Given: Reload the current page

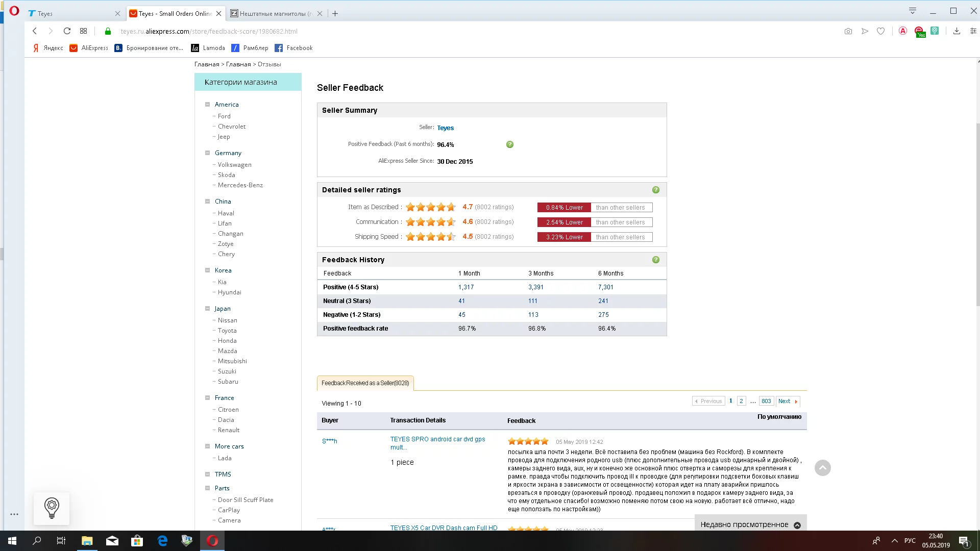Looking at the screenshot, I should tap(67, 31).
